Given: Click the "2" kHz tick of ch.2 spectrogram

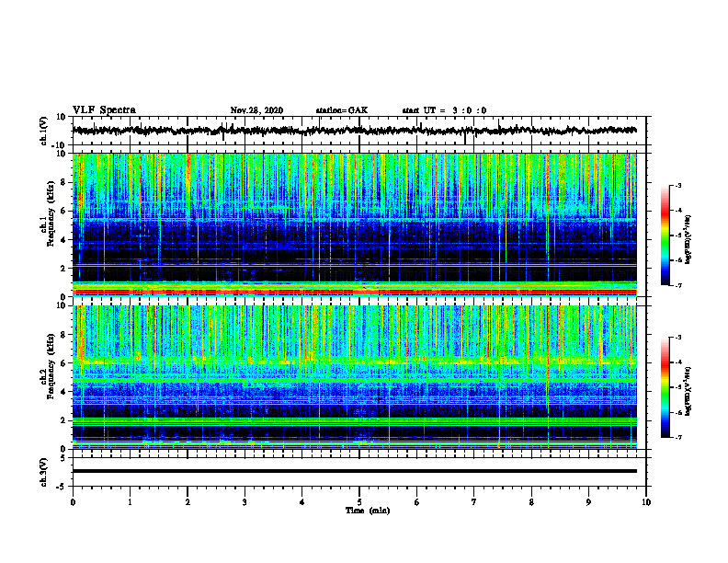Looking at the screenshot, I should click(x=64, y=420).
